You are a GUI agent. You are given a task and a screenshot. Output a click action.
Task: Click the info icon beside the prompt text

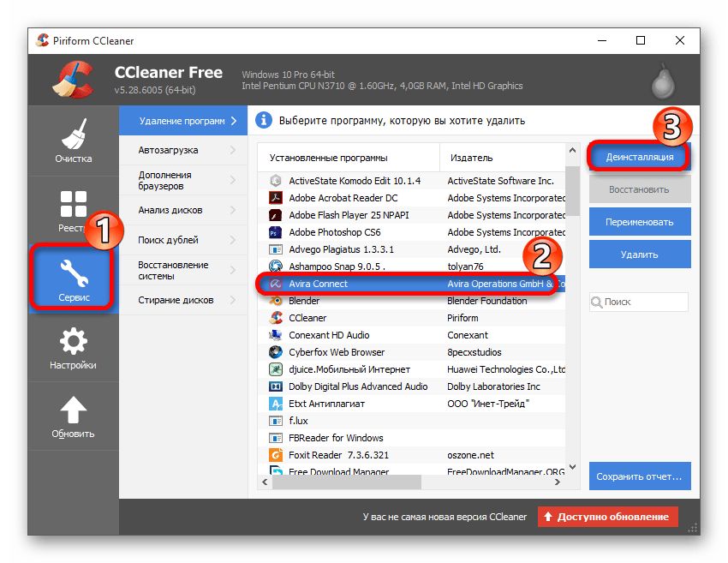[x=265, y=121]
